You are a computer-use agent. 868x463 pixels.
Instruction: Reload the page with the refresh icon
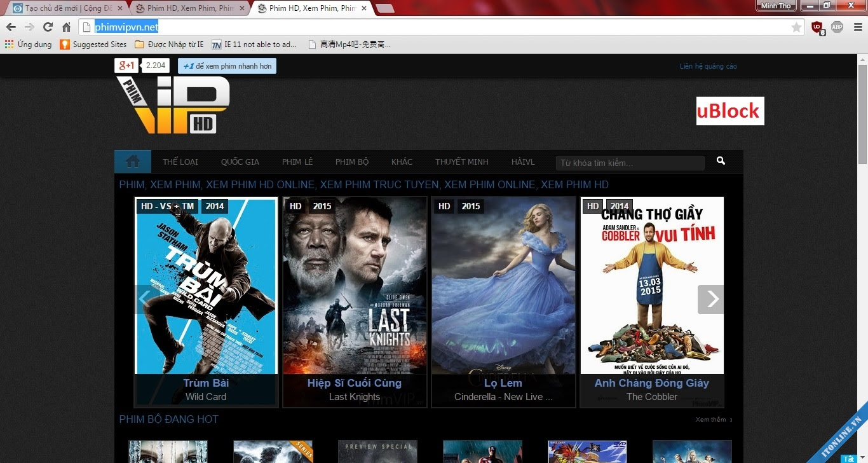[x=48, y=27]
